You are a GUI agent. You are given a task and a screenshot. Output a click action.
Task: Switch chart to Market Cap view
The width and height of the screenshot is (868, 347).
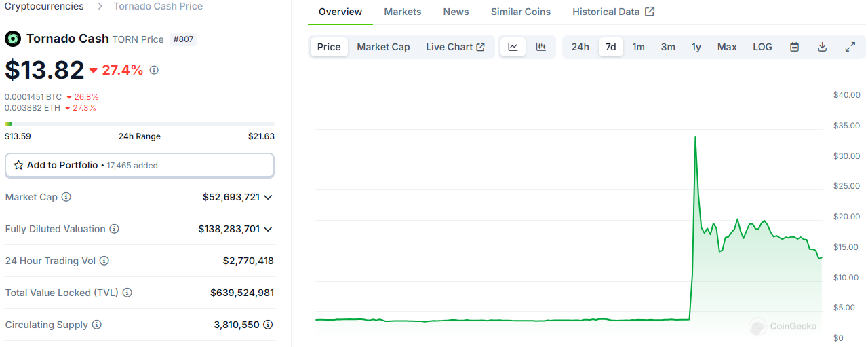click(383, 47)
